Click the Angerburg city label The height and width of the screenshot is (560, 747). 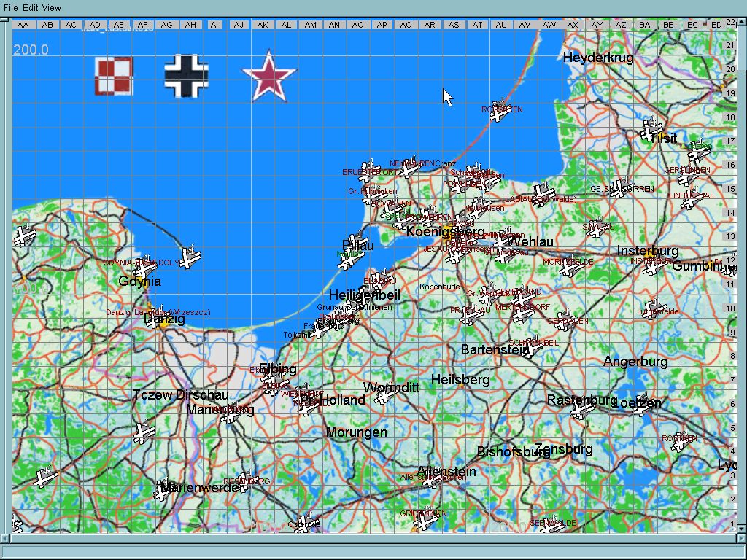tap(635, 362)
